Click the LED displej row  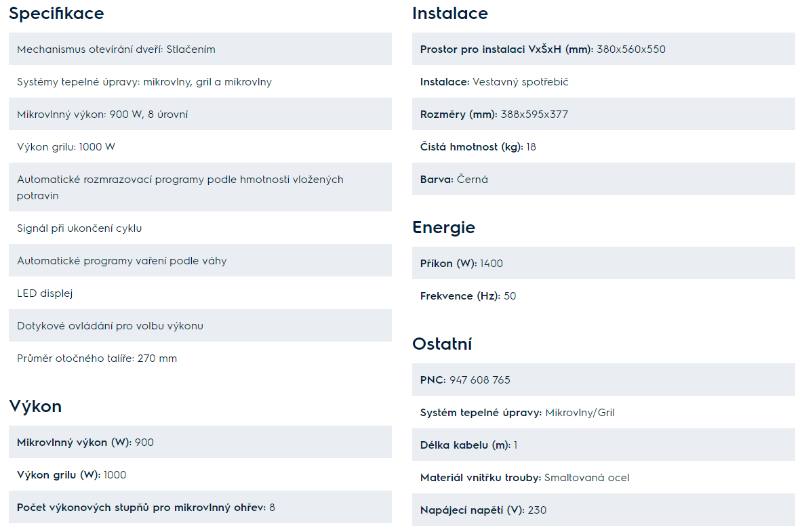coord(200,293)
